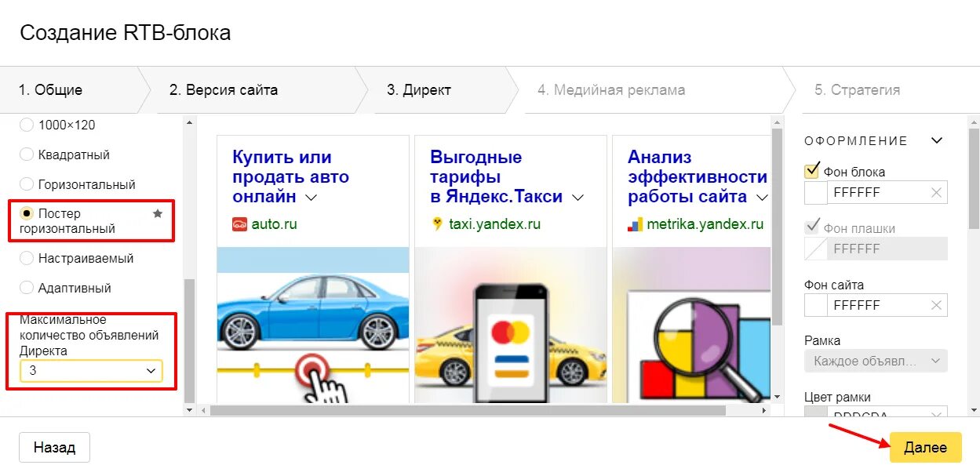This screenshot has width=980, height=476.
Task: Expand the Купить или продать авто ad chevron
Action: [311, 198]
